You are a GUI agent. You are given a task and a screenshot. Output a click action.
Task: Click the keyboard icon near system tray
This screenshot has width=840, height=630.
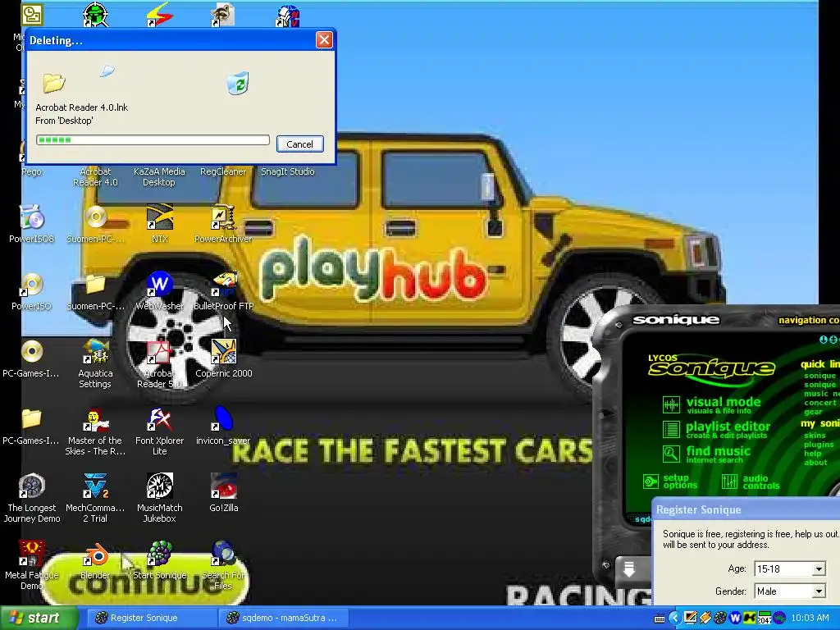click(x=660, y=619)
